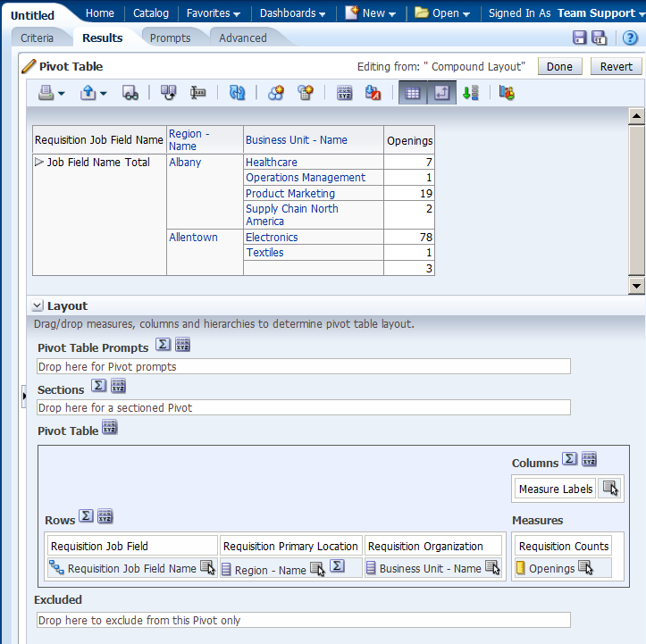Viewport: 646px width, 644px height.
Task: Switch to the Criteria tab
Action: [37, 38]
